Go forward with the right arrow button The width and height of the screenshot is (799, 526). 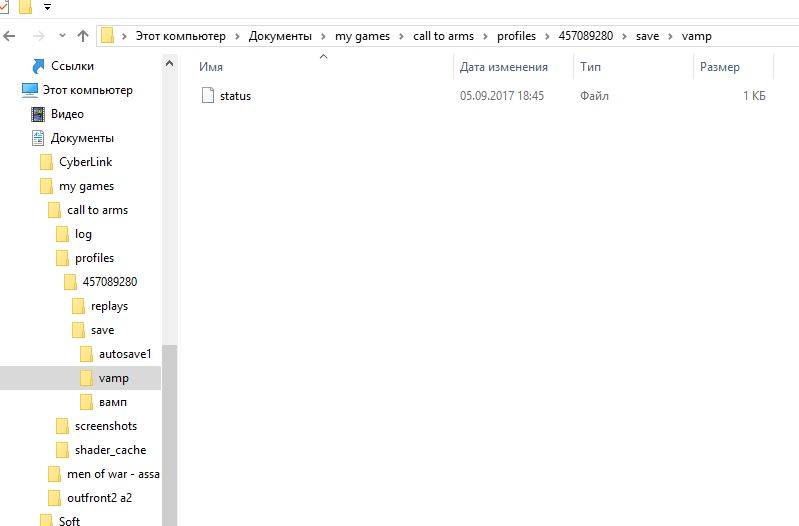38,36
